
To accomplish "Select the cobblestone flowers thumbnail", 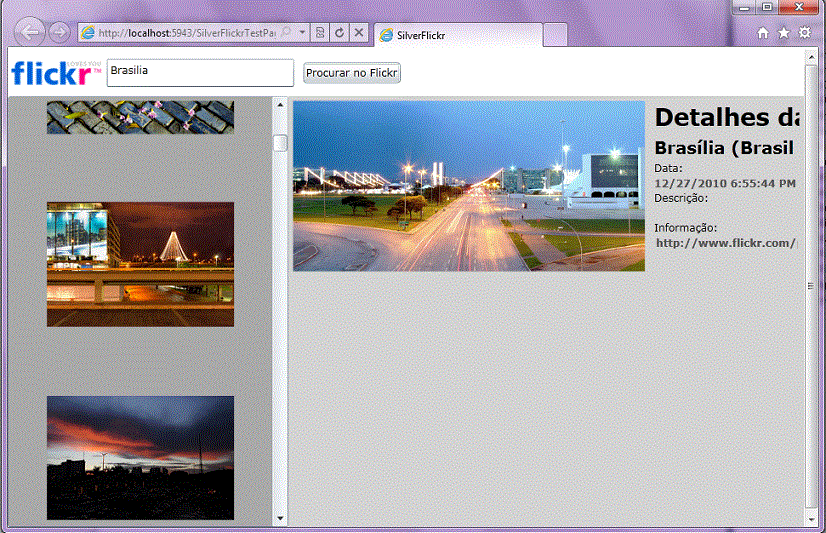I will (x=140, y=117).
